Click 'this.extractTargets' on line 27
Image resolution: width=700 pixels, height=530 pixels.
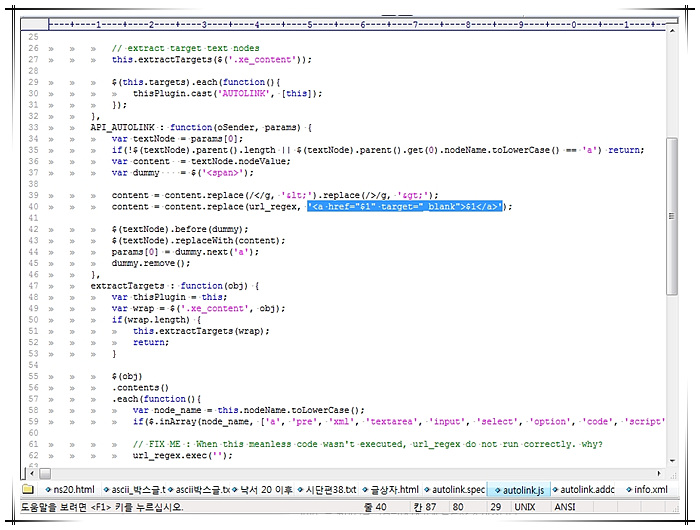[x=162, y=59]
